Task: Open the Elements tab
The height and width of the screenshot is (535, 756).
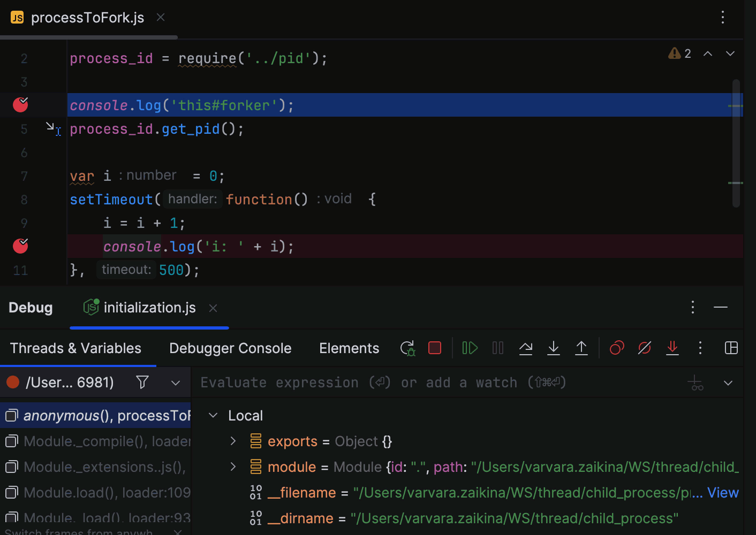Action: (x=349, y=348)
